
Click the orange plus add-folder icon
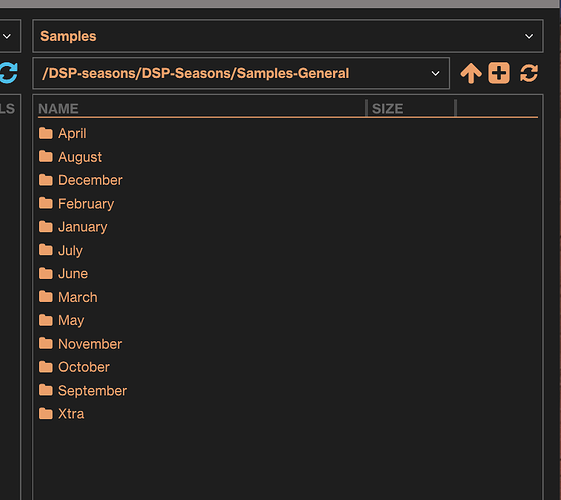tap(499, 73)
